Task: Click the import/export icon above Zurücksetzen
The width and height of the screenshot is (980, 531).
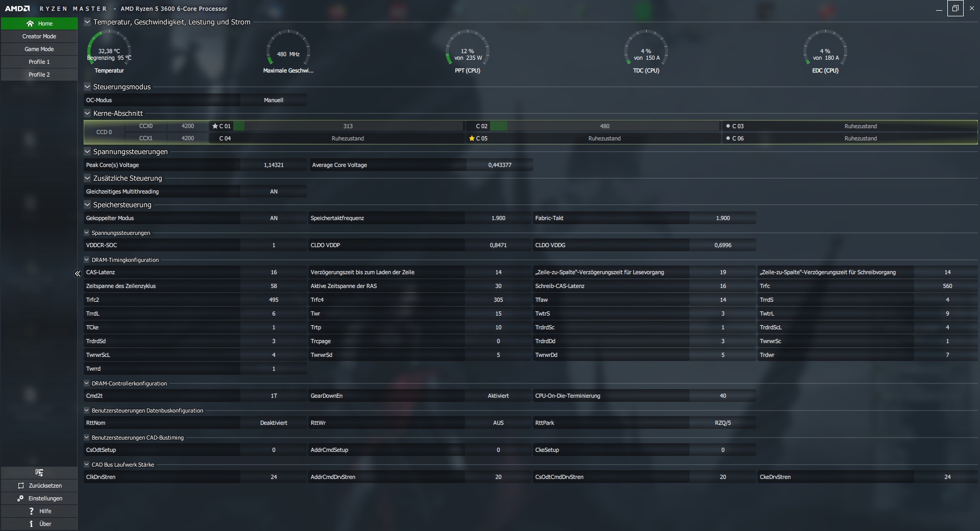Action: point(39,473)
